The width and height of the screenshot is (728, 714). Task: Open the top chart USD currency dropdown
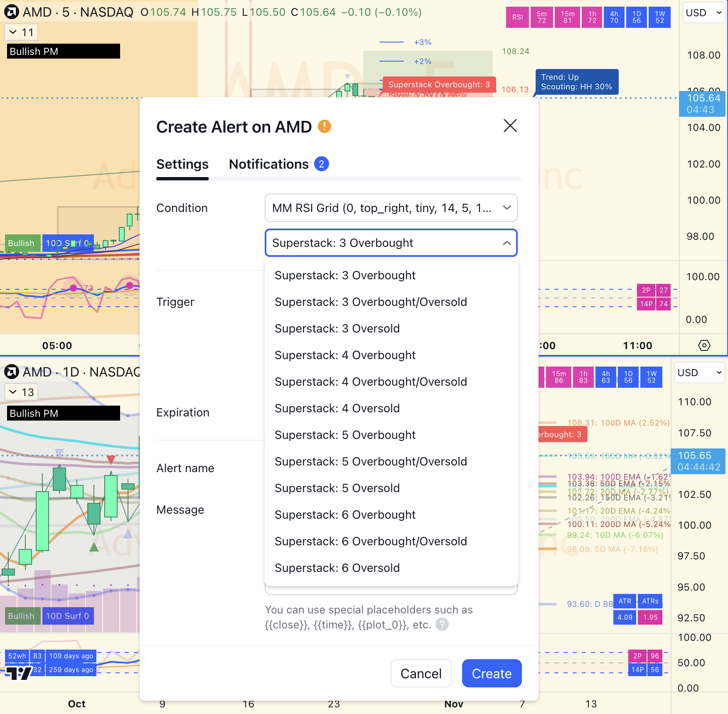(703, 13)
